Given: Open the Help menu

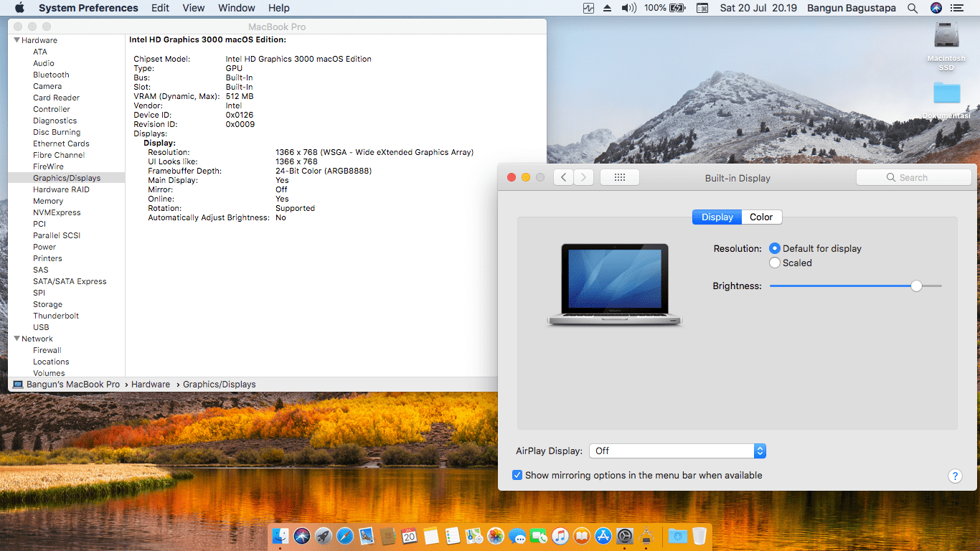Looking at the screenshot, I should click(x=279, y=8).
